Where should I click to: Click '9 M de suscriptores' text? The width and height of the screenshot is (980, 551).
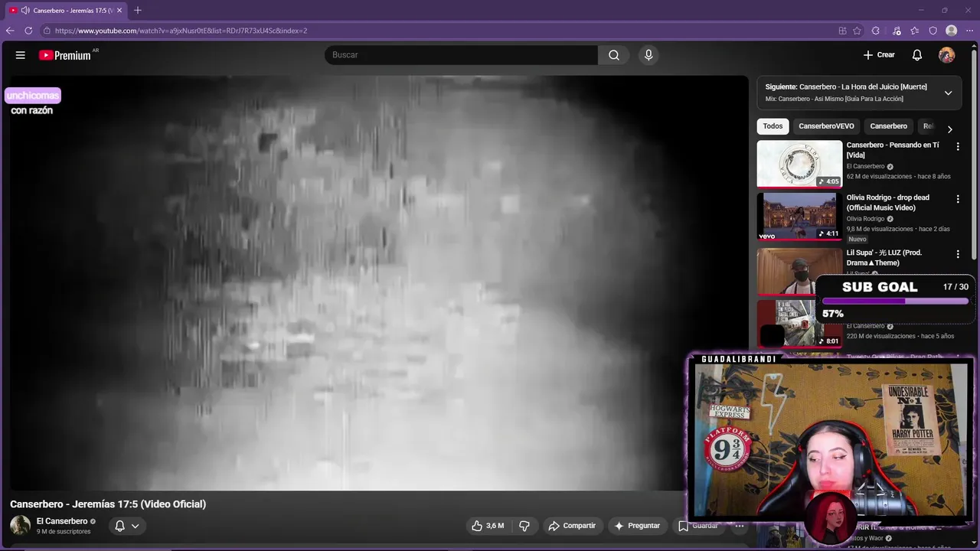[x=64, y=532]
